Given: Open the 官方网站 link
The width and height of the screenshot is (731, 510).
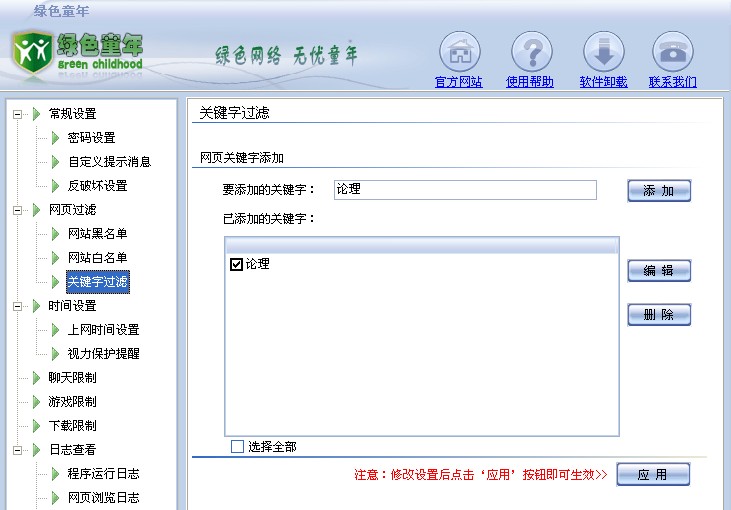Looking at the screenshot, I should tap(459, 82).
